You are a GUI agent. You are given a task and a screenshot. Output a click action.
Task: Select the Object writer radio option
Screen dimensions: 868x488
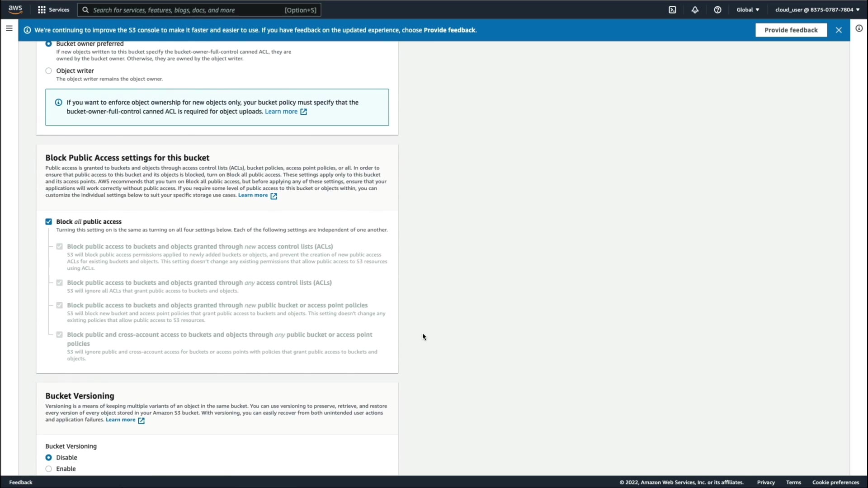pyautogui.click(x=48, y=71)
